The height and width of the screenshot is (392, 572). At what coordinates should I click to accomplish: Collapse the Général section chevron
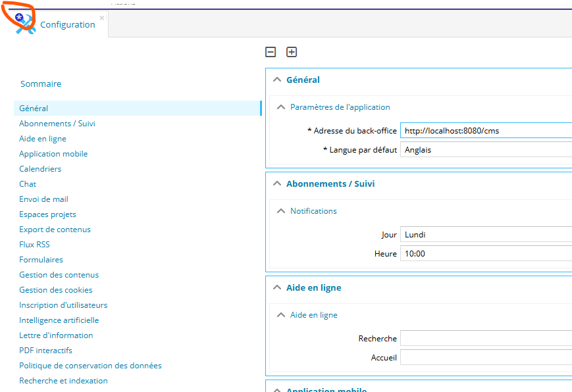tap(277, 80)
